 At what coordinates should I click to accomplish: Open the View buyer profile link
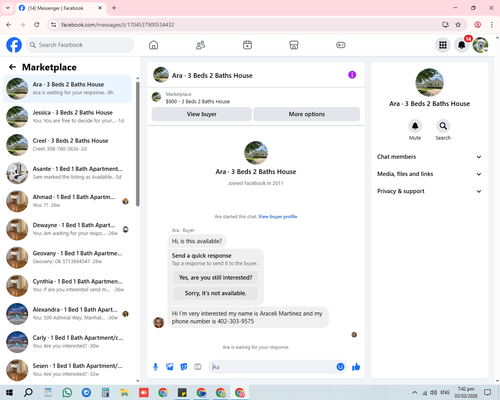(278, 217)
